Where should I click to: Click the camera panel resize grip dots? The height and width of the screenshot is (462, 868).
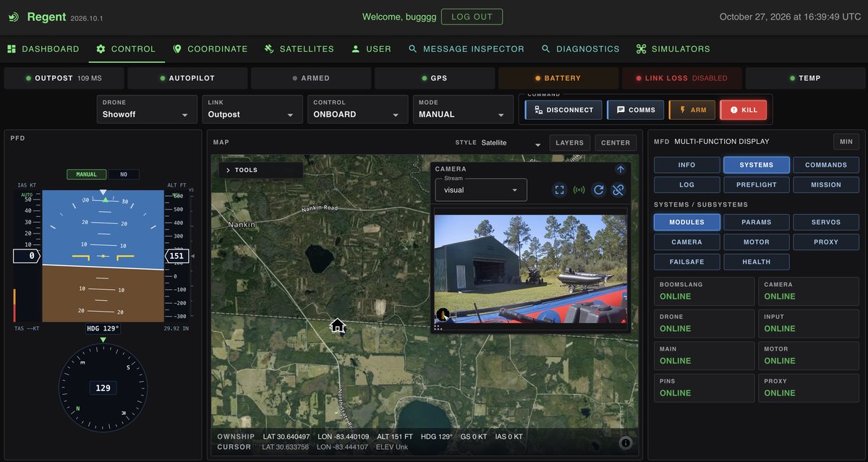tap(438, 328)
